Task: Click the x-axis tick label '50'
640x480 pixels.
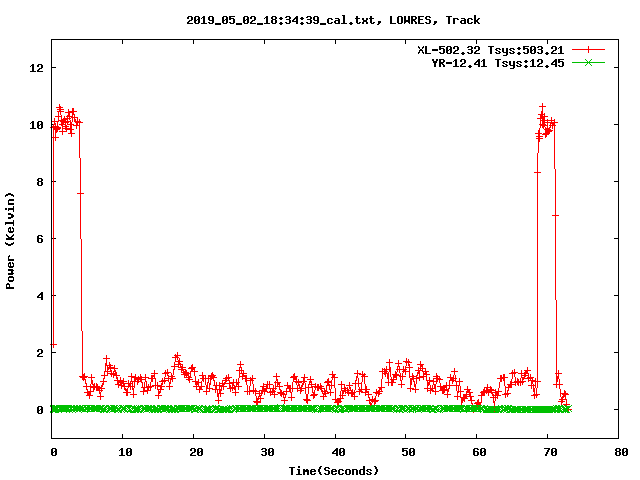Action: pos(408,452)
